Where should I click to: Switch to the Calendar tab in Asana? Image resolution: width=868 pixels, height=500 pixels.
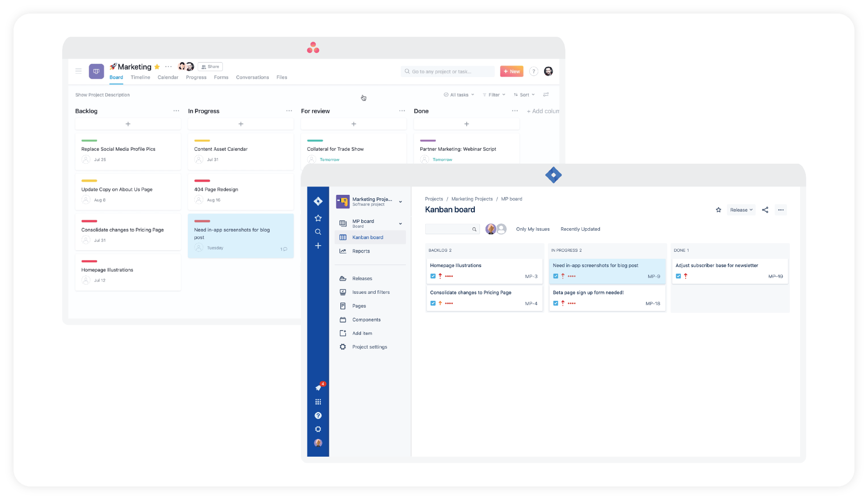click(168, 77)
